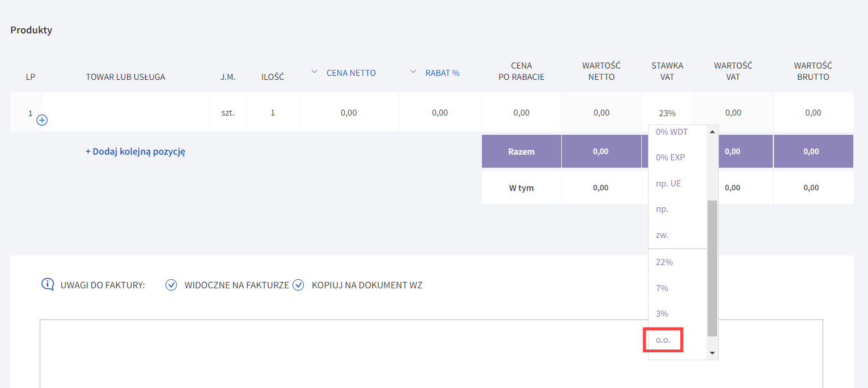The height and width of the screenshot is (388, 868).
Task: Select the 0% WDT VAT option
Action: [671, 131]
